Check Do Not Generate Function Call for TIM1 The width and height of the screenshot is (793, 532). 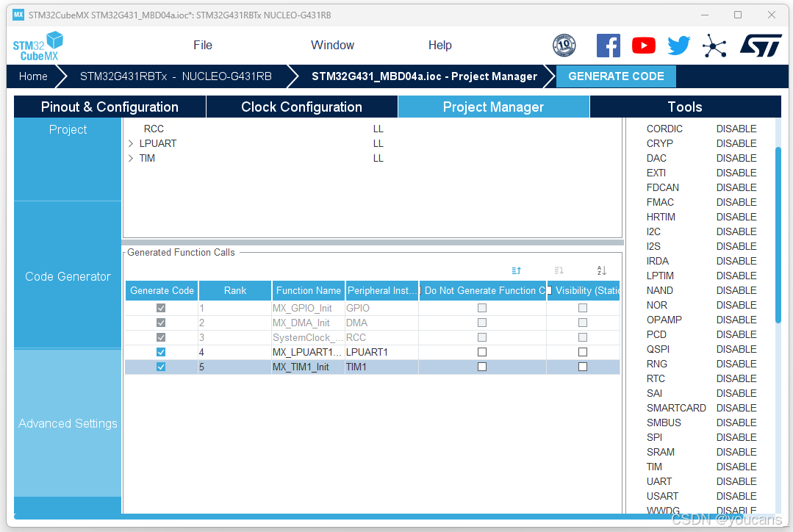(482, 367)
